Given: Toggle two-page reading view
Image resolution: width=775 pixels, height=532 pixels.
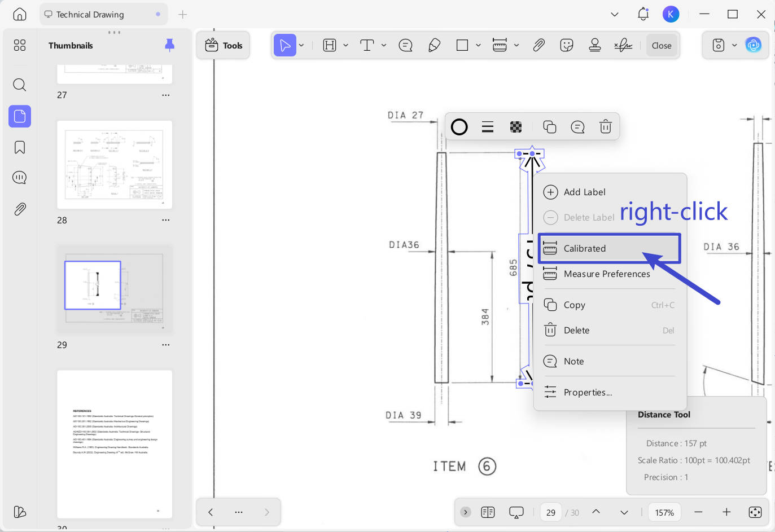Looking at the screenshot, I should [x=488, y=512].
